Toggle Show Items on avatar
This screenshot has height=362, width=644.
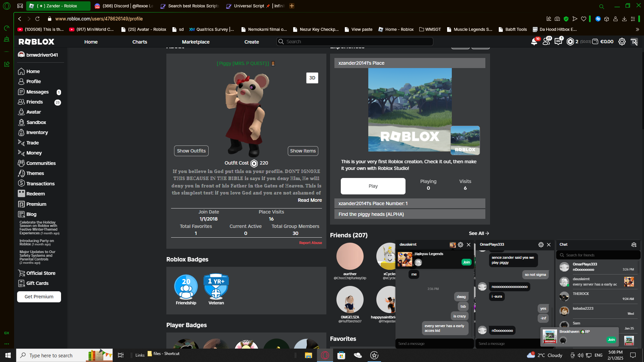[x=303, y=151]
